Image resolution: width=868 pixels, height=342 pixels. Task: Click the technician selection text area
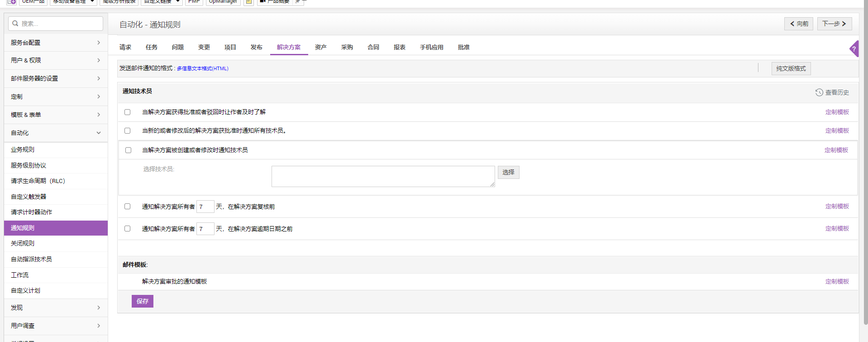tap(383, 176)
